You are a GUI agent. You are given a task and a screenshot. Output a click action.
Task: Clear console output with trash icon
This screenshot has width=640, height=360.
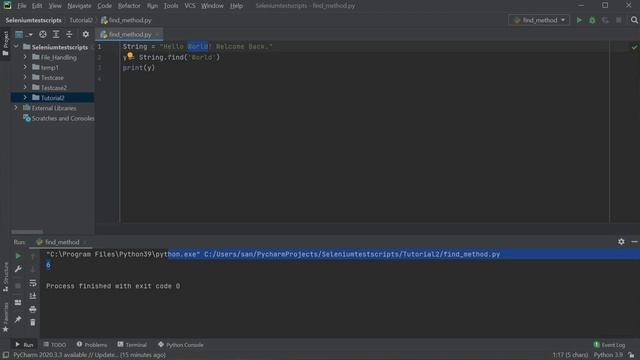[33, 322]
